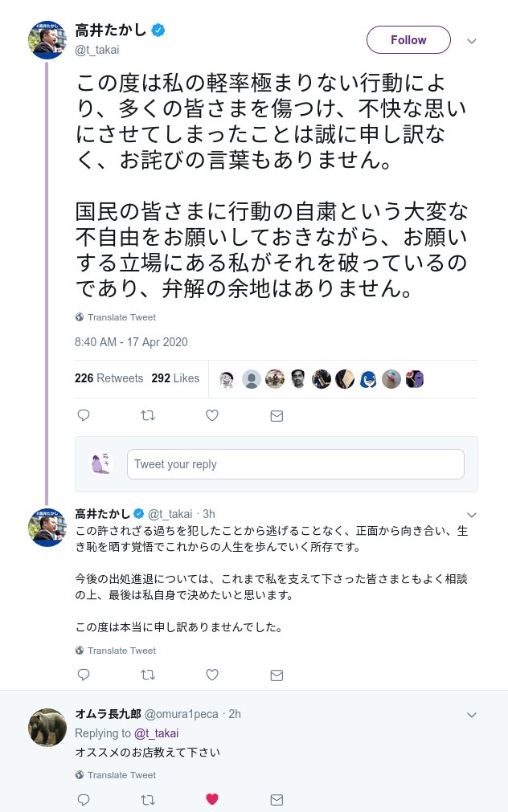The image size is (508, 812).
Task: Send the main tweet via Direct Message
Action: [277, 415]
